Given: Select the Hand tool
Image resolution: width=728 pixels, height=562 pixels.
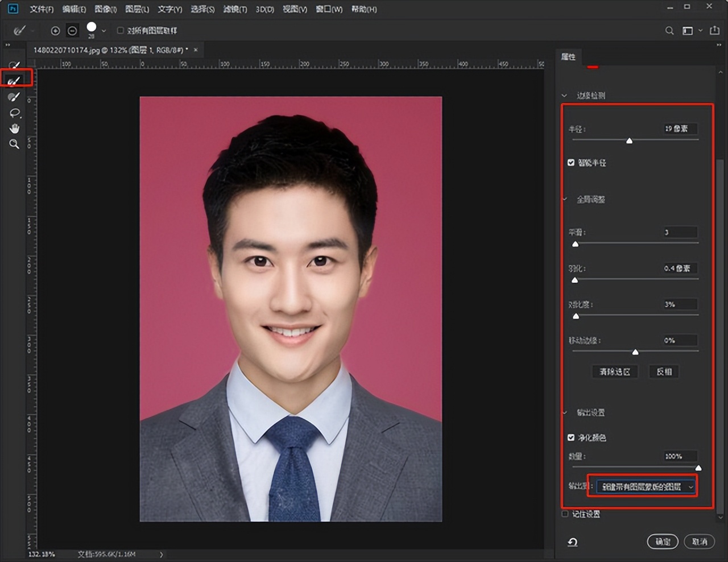Looking at the screenshot, I should coord(14,128).
